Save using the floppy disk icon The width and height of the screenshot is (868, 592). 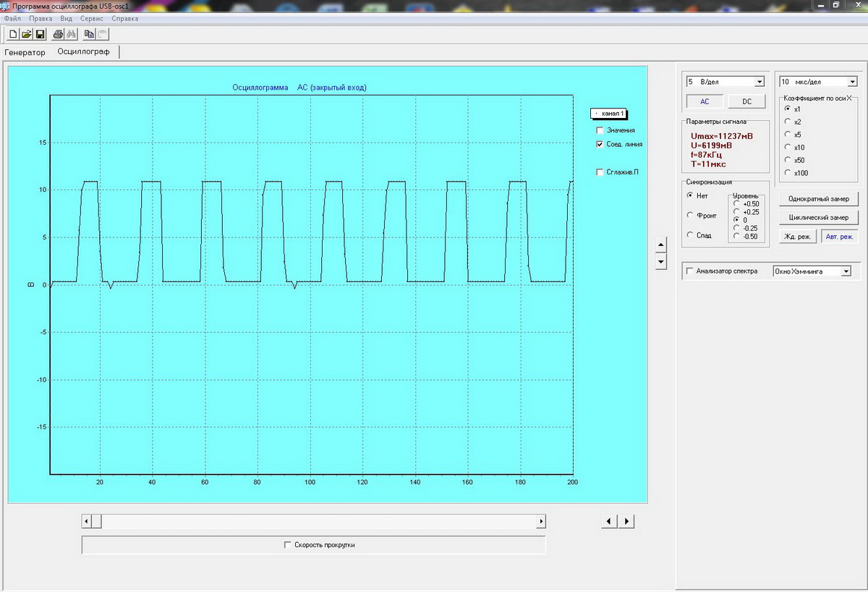pos(40,34)
